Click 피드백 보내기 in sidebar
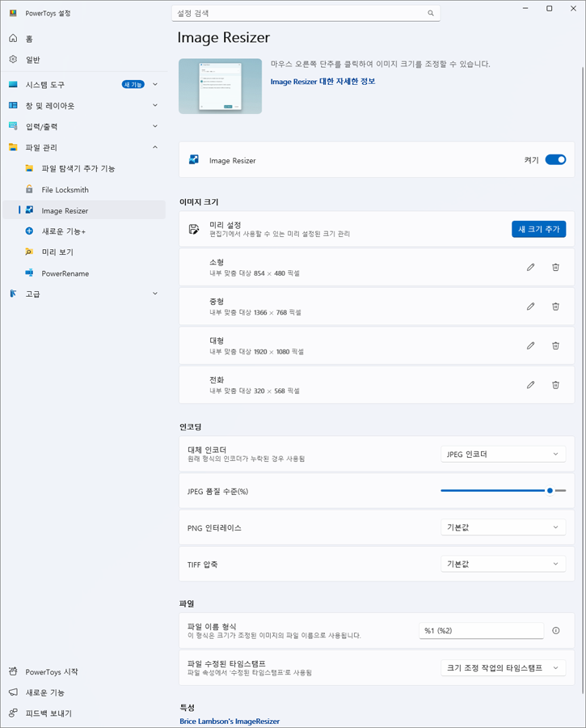586x728 pixels. tap(84, 713)
